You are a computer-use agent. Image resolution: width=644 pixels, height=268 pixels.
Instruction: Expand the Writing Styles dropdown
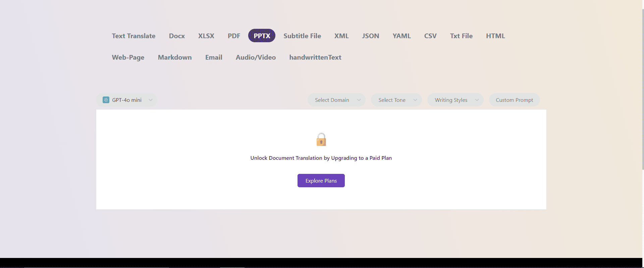pyautogui.click(x=455, y=100)
